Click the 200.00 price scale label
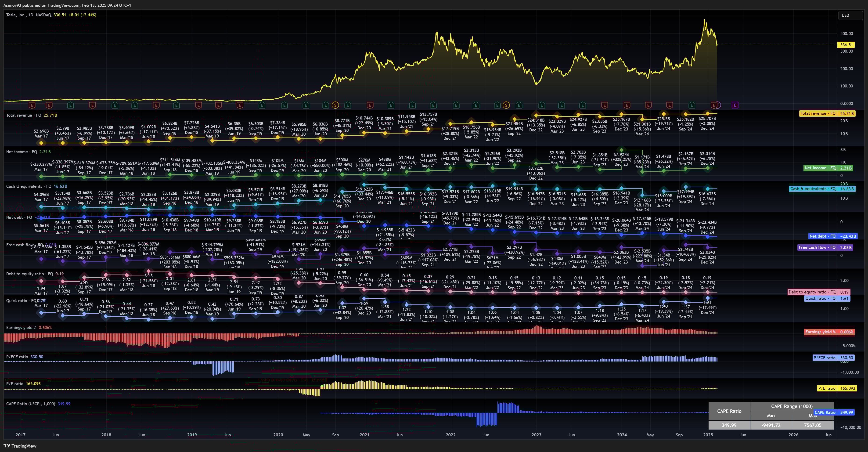 846,69
